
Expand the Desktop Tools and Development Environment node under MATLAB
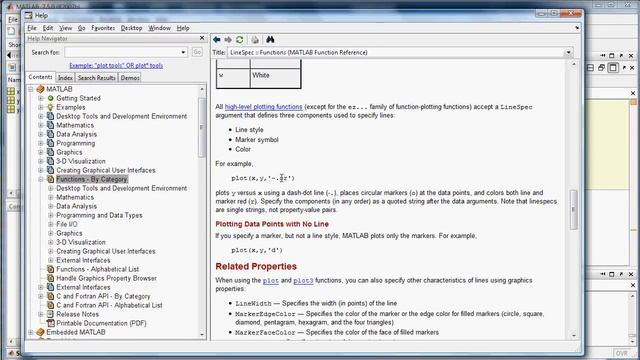tap(41, 116)
